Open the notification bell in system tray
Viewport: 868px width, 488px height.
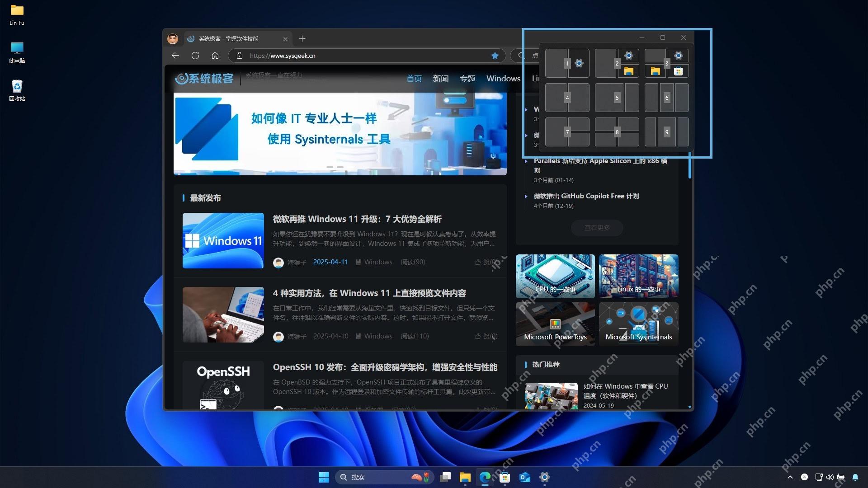pos(855,477)
